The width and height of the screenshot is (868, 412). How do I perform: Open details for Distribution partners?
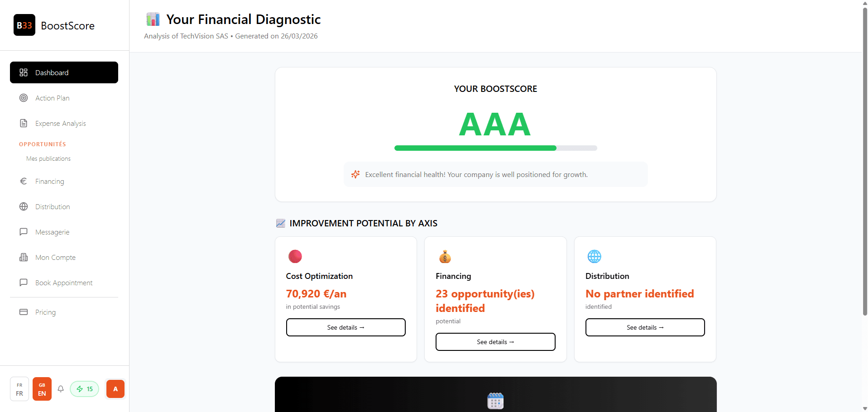(x=645, y=327)
